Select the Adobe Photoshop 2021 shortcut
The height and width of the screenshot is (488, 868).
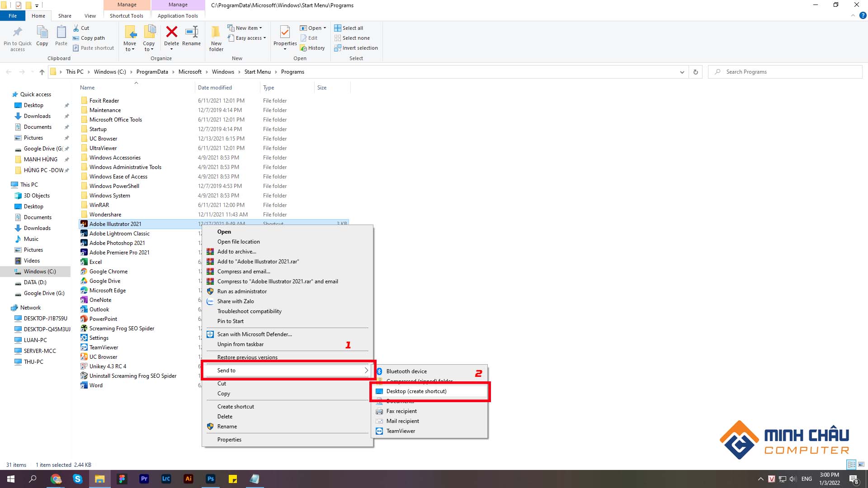[117, 243]
